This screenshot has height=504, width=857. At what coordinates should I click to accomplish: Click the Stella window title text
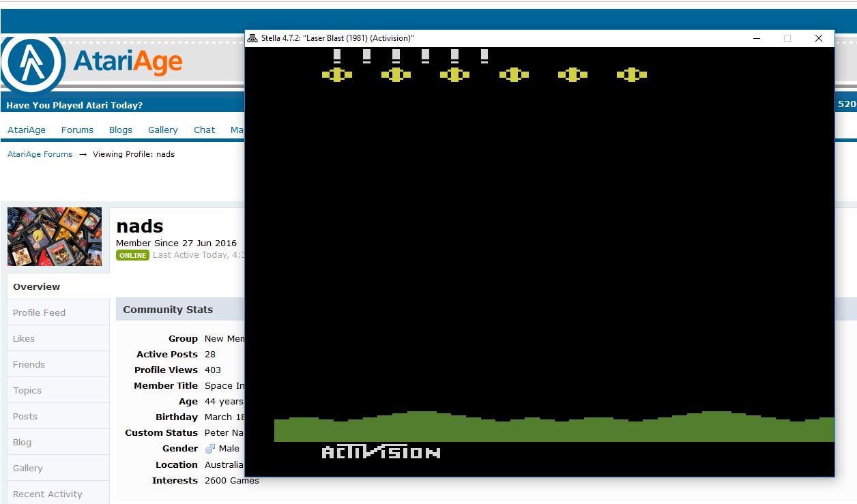pyautogui.click(x=338, y=38)
